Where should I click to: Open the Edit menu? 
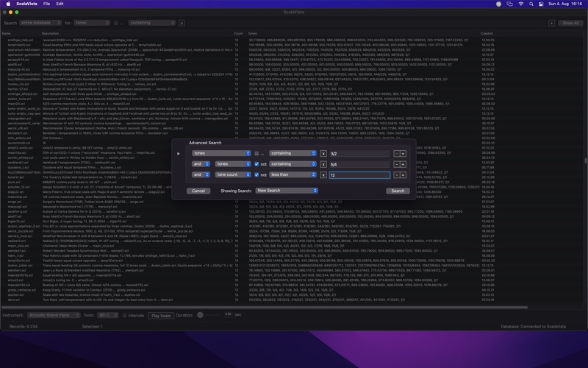point(60,4)
